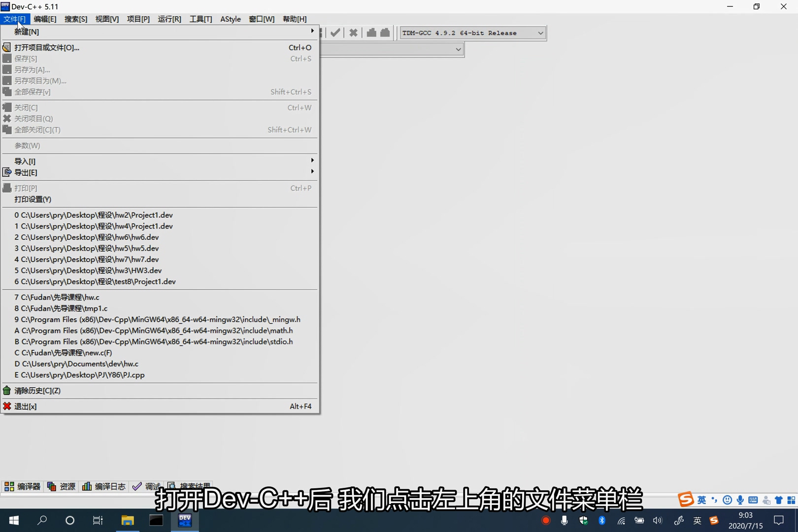
Task: Open Windows Start menu
Action: (14, 520)
